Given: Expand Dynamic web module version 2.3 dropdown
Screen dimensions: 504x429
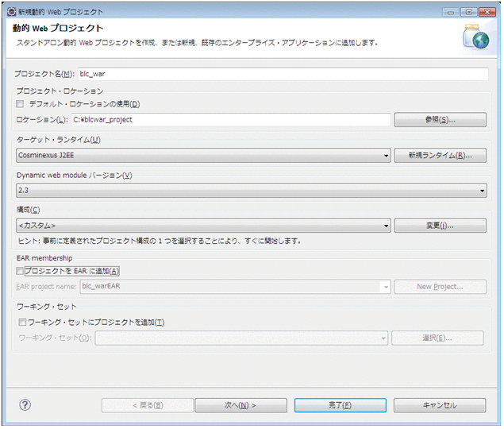Looking at the screenshot, I should pyautogui.click(x=252, y=191).
